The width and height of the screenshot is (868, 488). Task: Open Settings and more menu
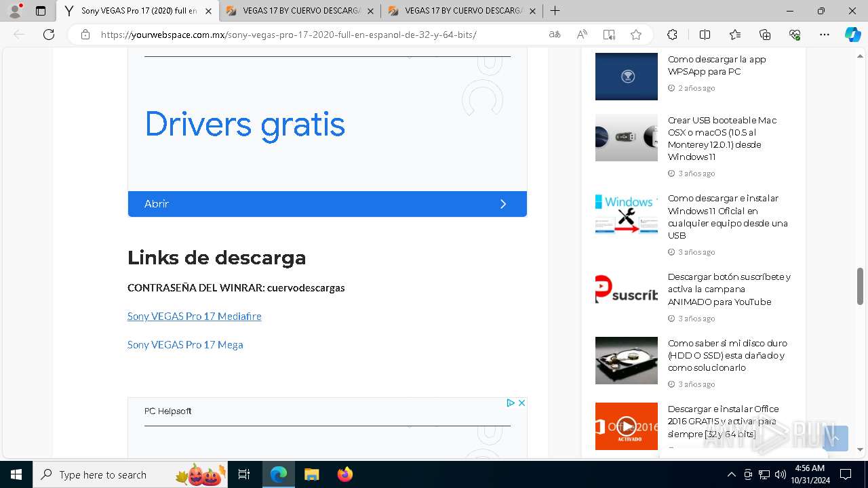point(825,35)
